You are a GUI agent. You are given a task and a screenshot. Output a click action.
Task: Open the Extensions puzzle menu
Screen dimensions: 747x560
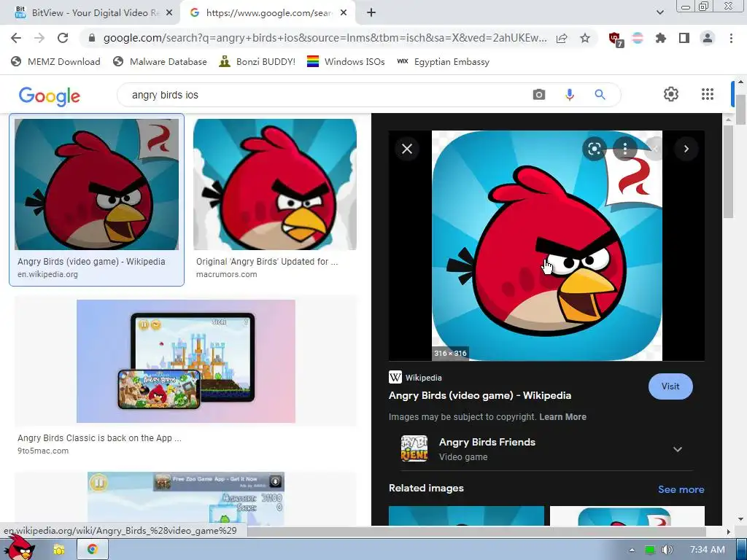point(661,38)
